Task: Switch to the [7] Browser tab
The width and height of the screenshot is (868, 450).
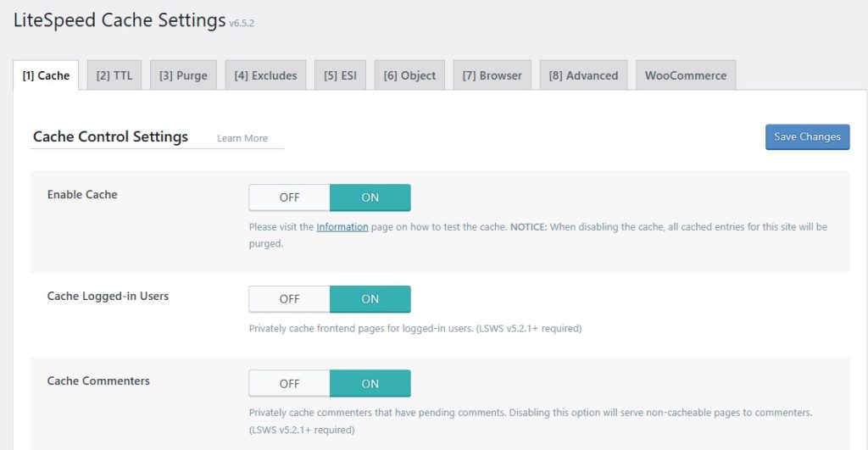Action: 492,75
